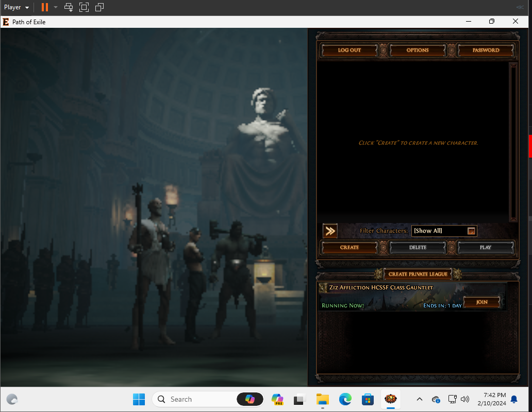Open Microsoft Store from the taskbar
The image size is (532, 412).
pos(368,399)
